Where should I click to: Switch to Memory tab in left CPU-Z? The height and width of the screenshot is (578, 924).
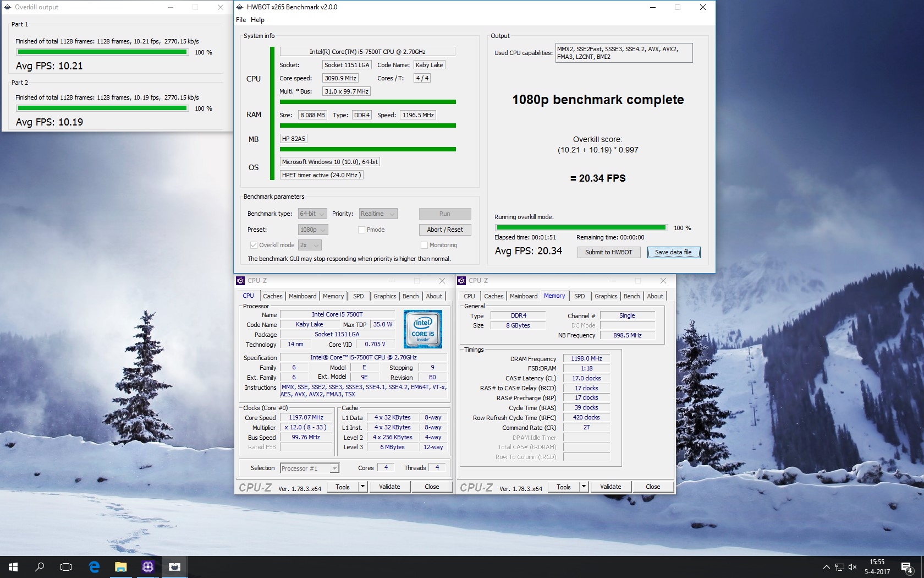tap(333, 296)
